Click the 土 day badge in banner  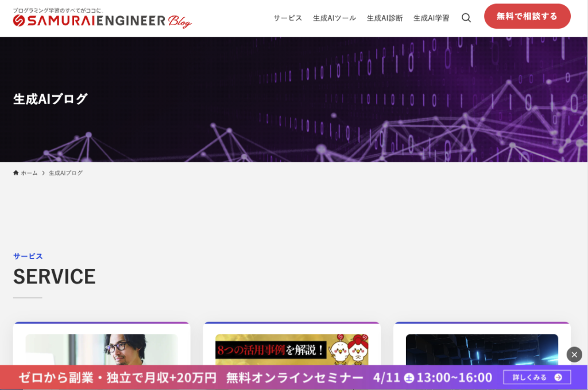point(409,378)
